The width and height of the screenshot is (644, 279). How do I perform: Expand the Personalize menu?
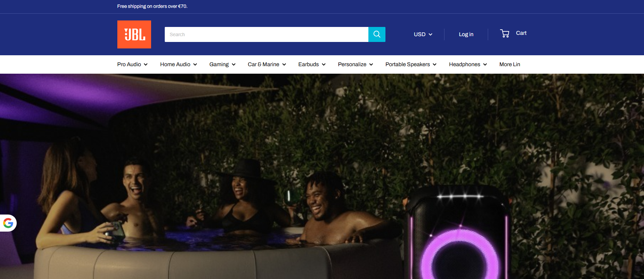click(x=355, y=64)
